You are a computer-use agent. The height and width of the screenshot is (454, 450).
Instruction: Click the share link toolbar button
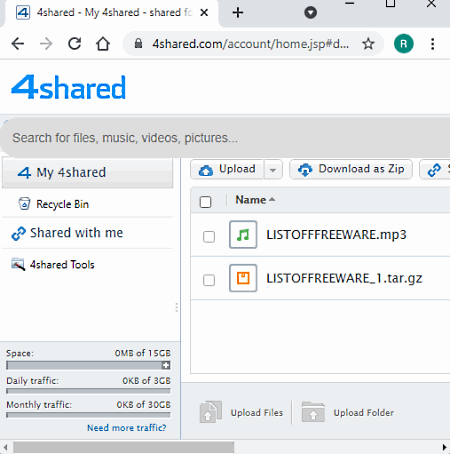point(435,170)
